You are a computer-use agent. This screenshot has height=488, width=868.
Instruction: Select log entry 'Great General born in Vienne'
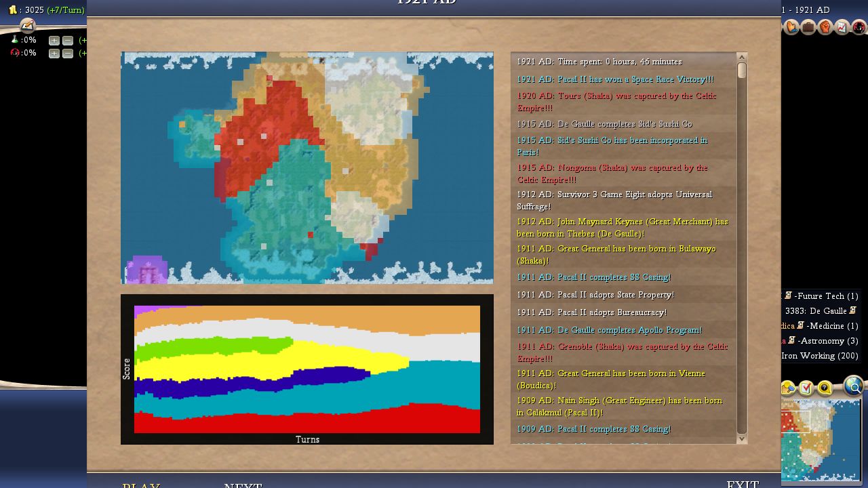click(623, 380)
